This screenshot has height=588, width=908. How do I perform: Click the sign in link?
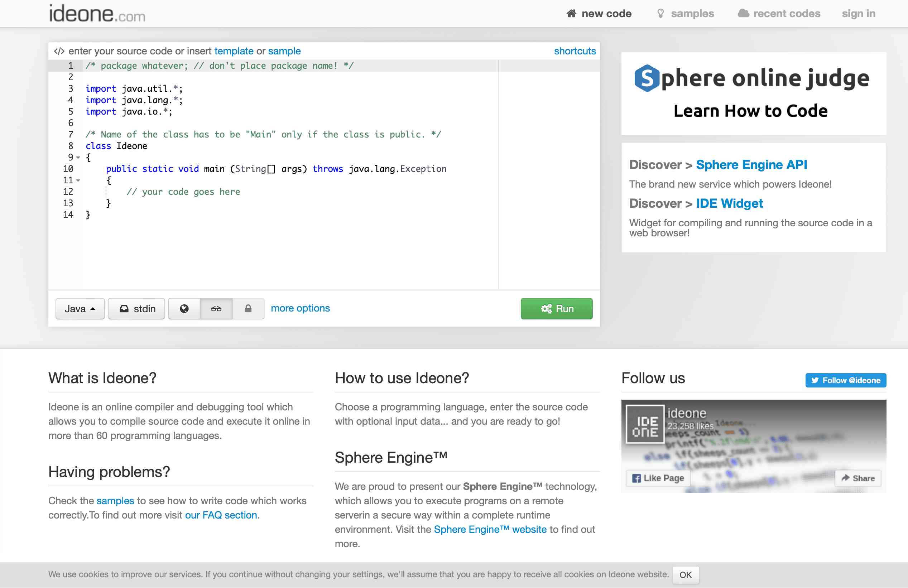click(859, 14)
